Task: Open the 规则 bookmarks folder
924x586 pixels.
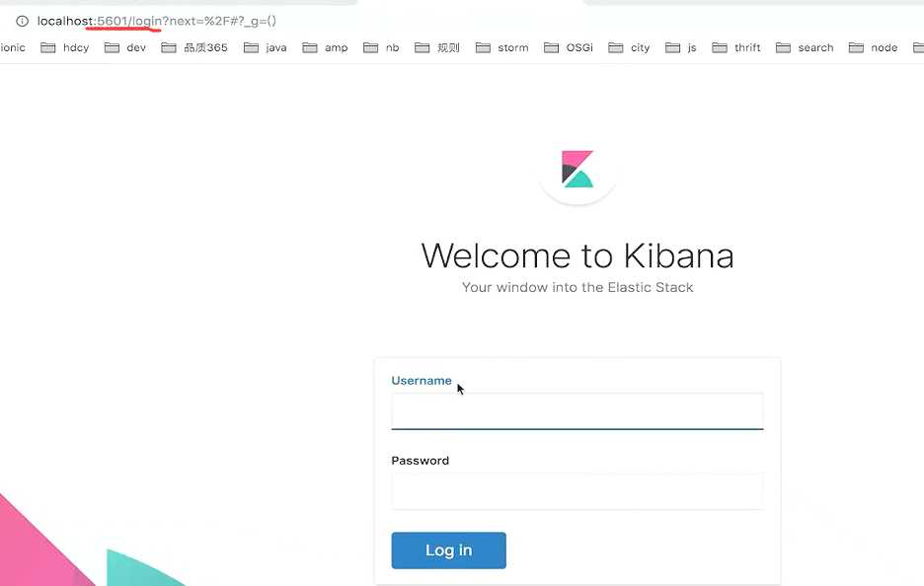Action: click(437, 47)
